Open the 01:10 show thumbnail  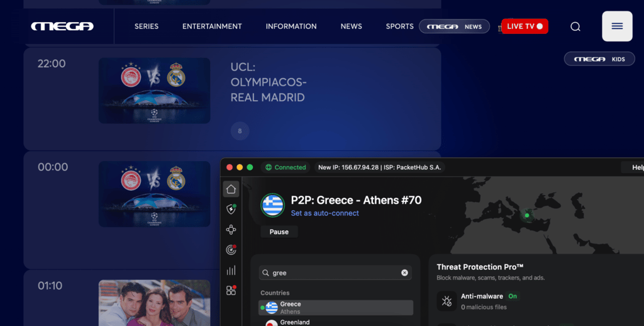tap(155, 303)
